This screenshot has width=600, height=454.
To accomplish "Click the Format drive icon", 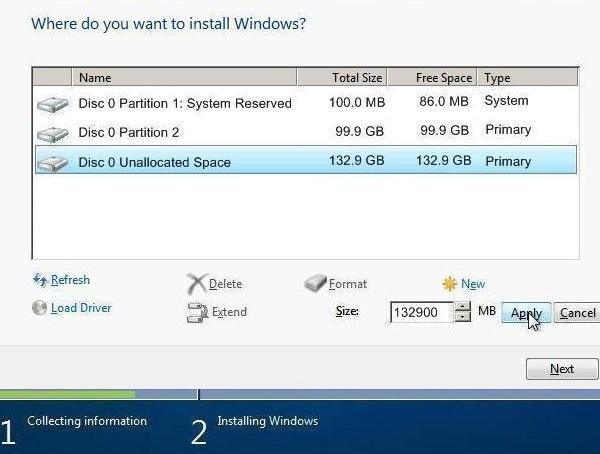I will 315,284.
